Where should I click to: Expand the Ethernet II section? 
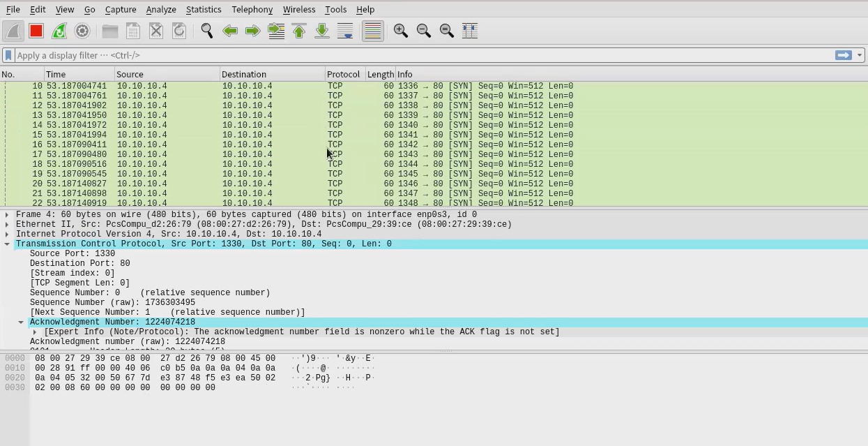coord(7,225)
